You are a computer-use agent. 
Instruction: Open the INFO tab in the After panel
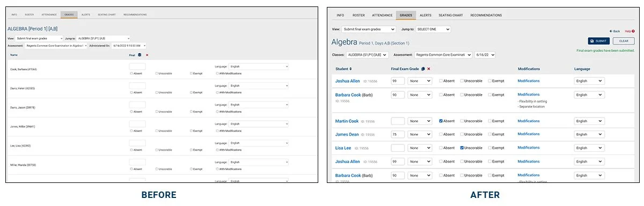coord(340,16)
